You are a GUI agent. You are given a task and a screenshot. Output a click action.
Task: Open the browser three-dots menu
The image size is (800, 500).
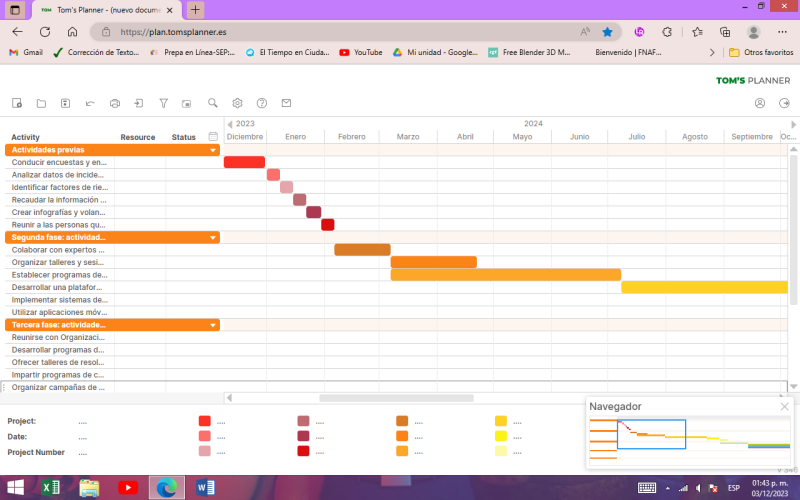click(x=782, y=32)
